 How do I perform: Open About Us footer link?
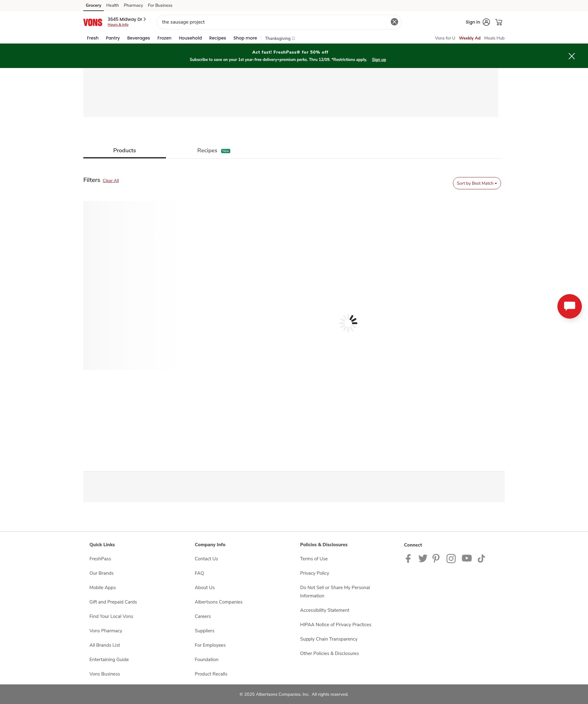click(x=205, y=587)
